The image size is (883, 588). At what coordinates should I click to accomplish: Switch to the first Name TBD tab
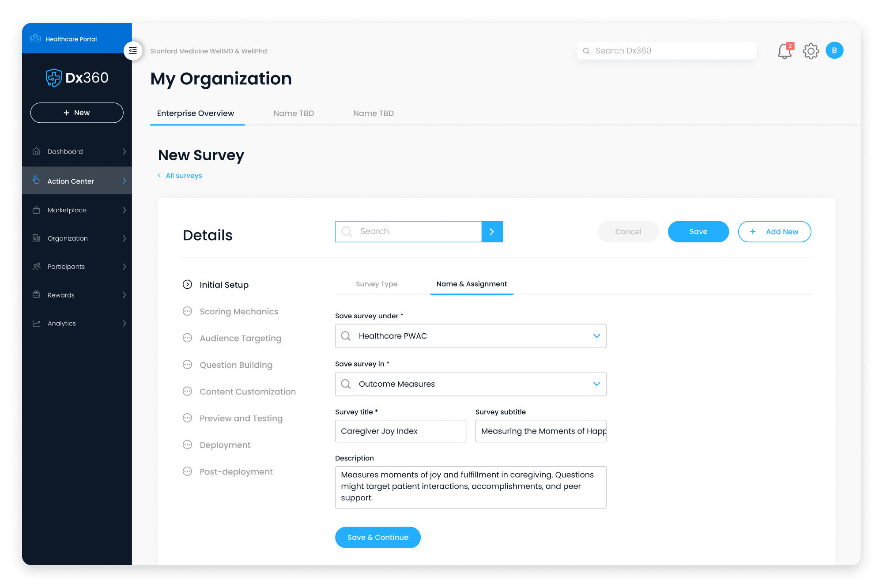[294, 113]
